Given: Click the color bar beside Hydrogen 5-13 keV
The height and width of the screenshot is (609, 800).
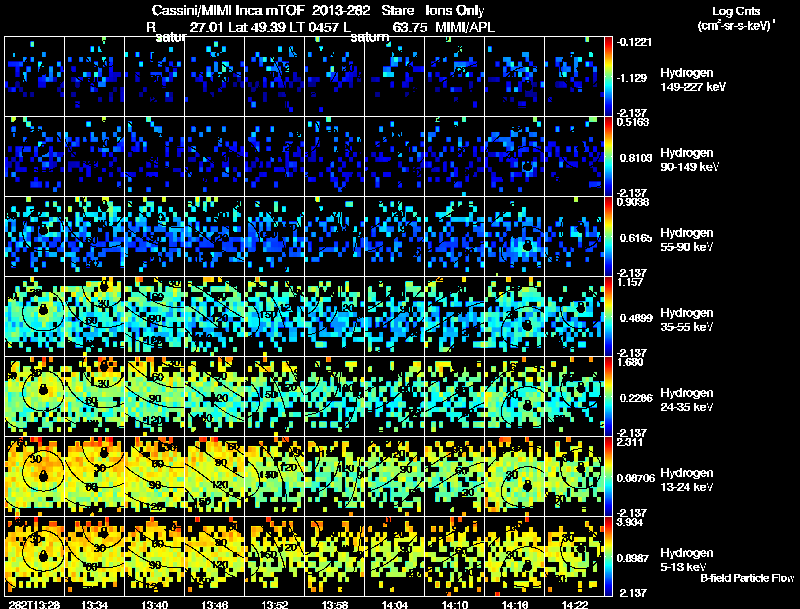Looking at the screenshot, I should coord(608,557).
